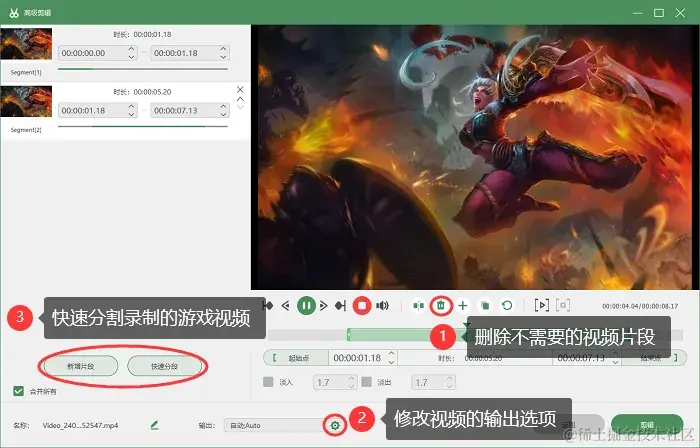Click the time readout 00:00:04.04/00:00:08.17

pyautogui.click(x=640, y=306)
